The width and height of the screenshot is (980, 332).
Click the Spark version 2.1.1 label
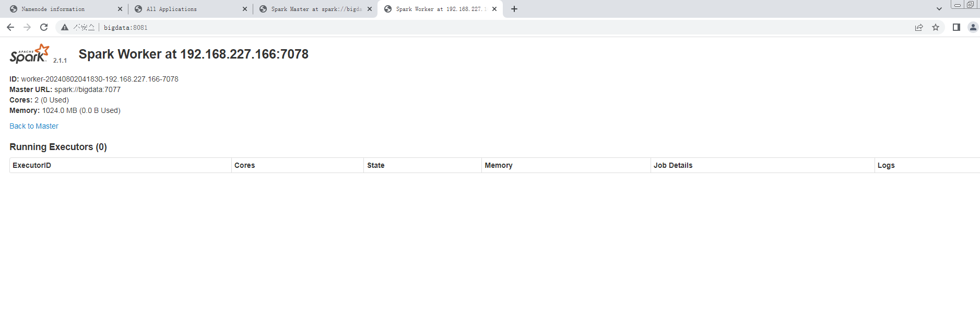[60, 61]
